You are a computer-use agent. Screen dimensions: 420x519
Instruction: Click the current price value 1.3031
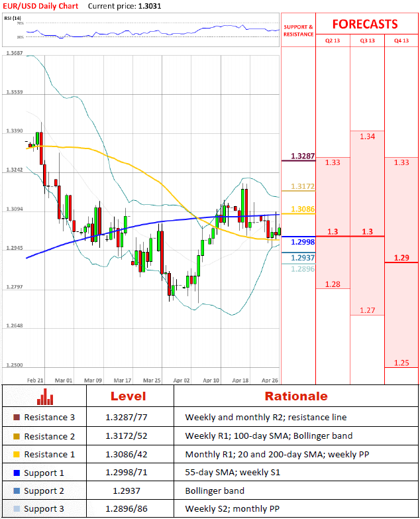150,6
